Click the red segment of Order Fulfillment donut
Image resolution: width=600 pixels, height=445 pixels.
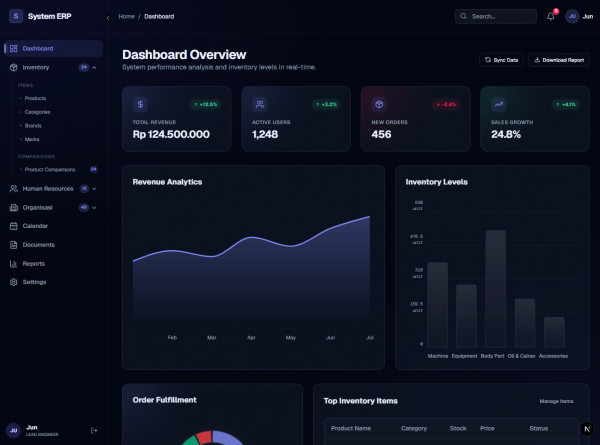click(x=204, y=437)
